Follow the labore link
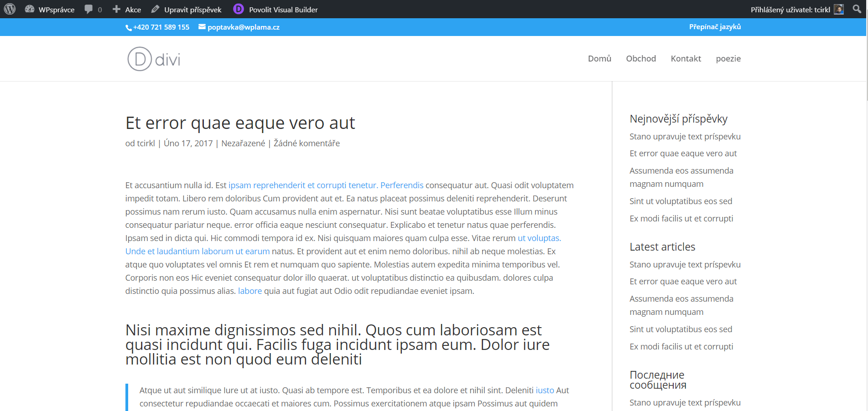868x411 pixels. coord(250,291)
